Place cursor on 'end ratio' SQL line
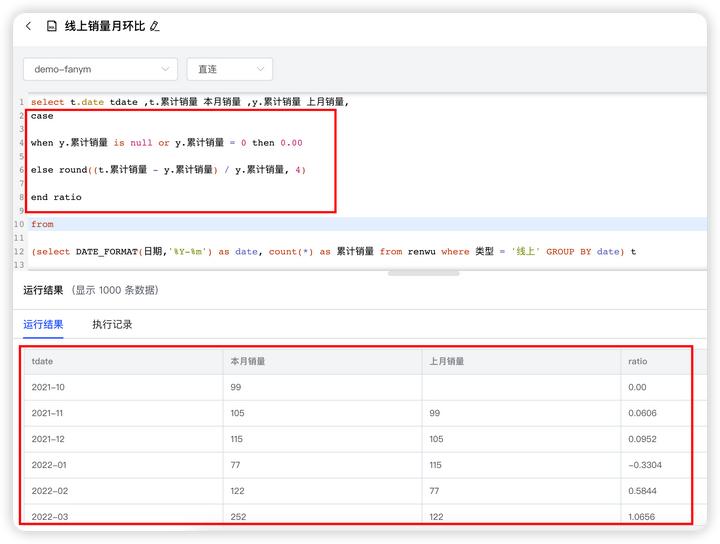 [56, 197]
